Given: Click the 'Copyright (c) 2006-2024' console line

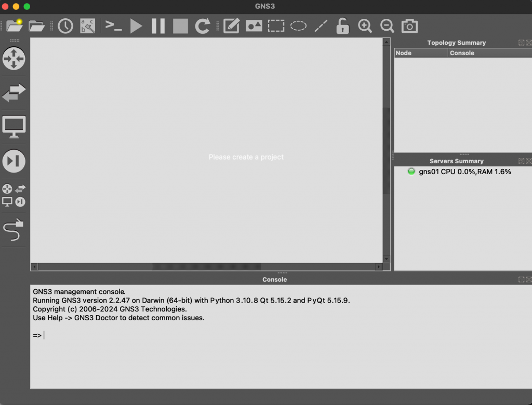Looking at the screenshot, I should pos(110,309).
